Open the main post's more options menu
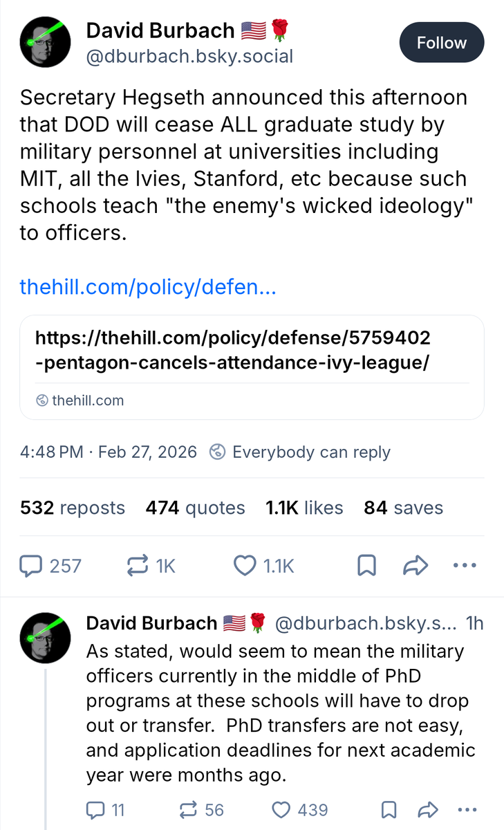This screenshot has width=504, height=830. click(464, 566)
